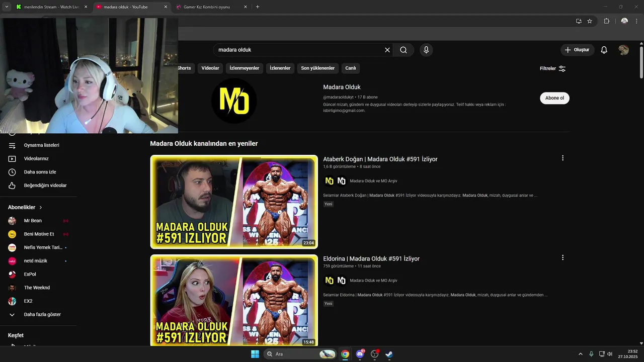
Task: Open options menu for Eldorina video
Action: coord(562,257)
